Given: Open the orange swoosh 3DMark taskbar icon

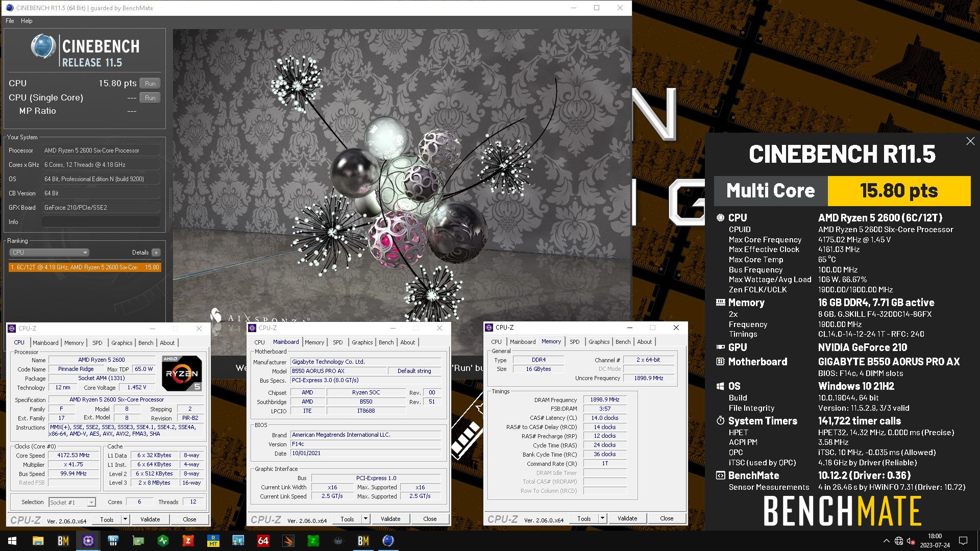Looking at the screenshot, I should [288, 541].
